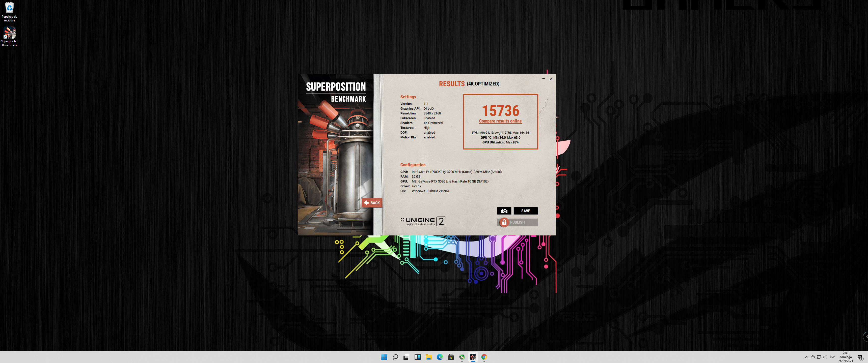Select the Superposition Benchmark desktop shortcut
868x363 pixels.
9,36
